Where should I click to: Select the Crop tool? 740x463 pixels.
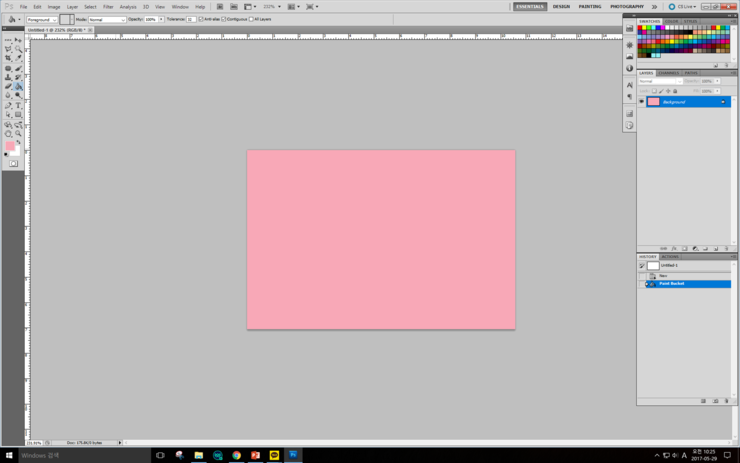pyautogui.click(x=8, y=58)
